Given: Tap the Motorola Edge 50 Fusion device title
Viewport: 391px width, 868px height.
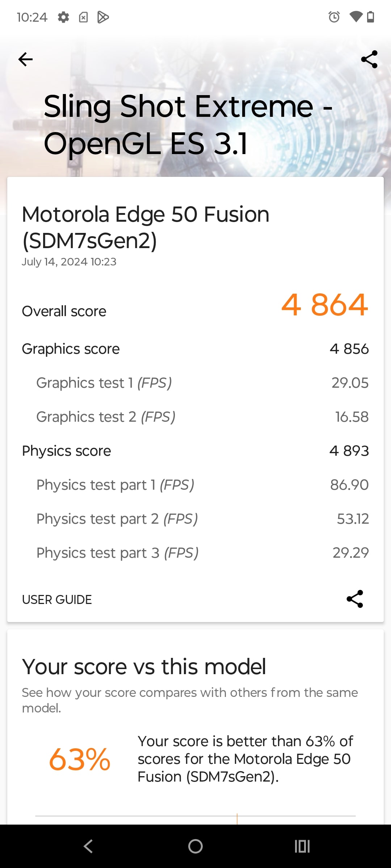Looking at the screenshot, I should 146,227.
